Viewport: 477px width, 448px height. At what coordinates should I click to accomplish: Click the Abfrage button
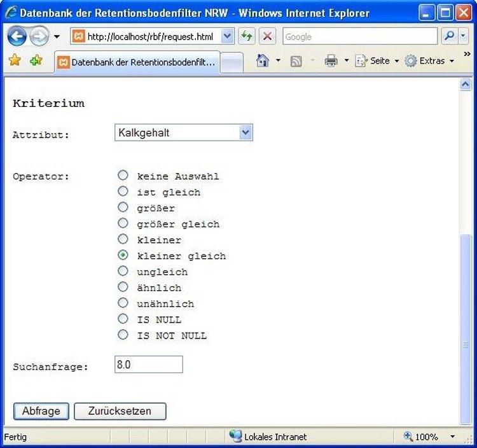(41, 411)
